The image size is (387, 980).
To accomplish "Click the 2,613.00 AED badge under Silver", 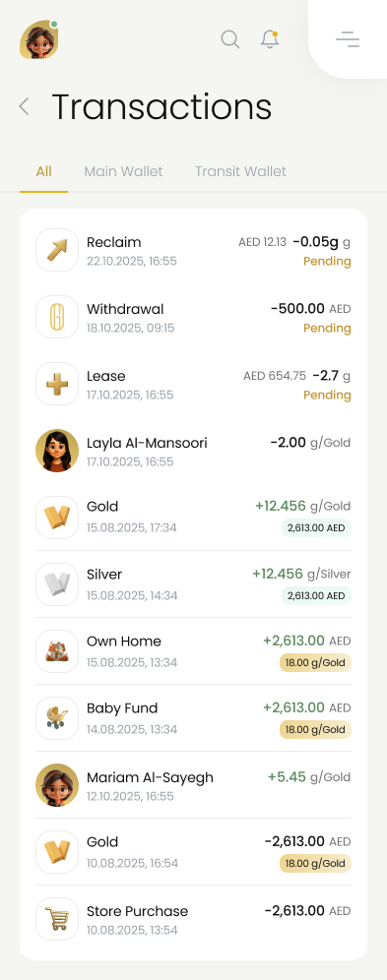I will click(316, 596).
